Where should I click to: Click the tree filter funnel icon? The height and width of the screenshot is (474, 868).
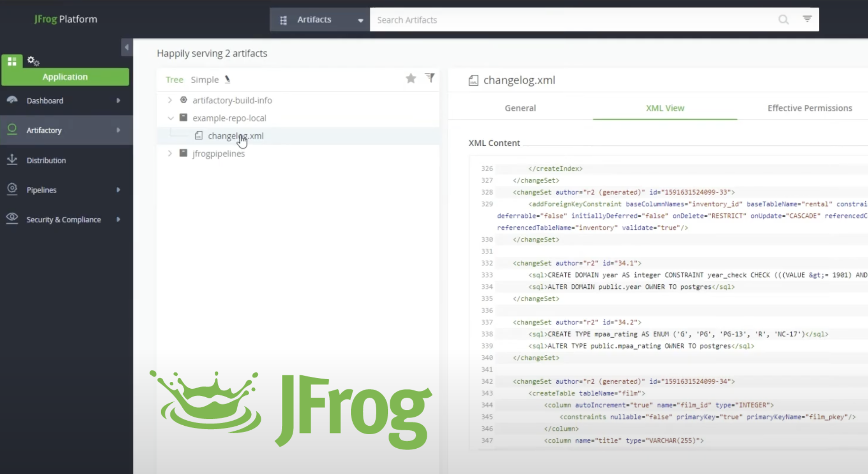429,78
